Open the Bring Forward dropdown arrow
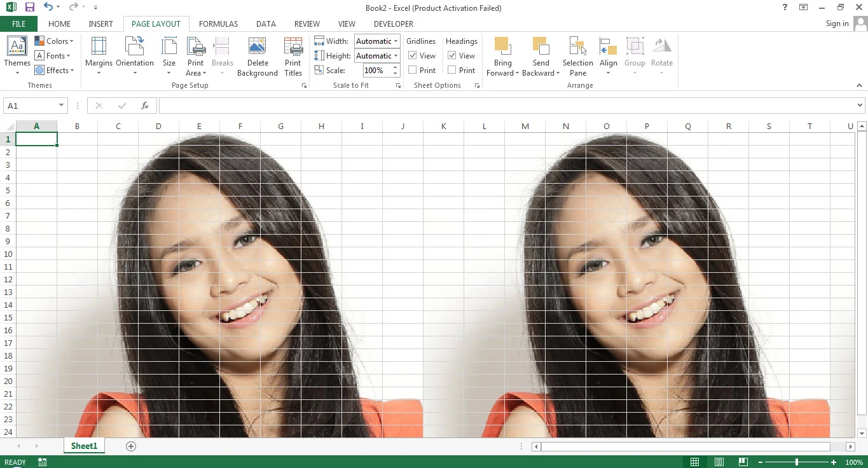Viewport: 868px width, 468px height. pos(517,73)
